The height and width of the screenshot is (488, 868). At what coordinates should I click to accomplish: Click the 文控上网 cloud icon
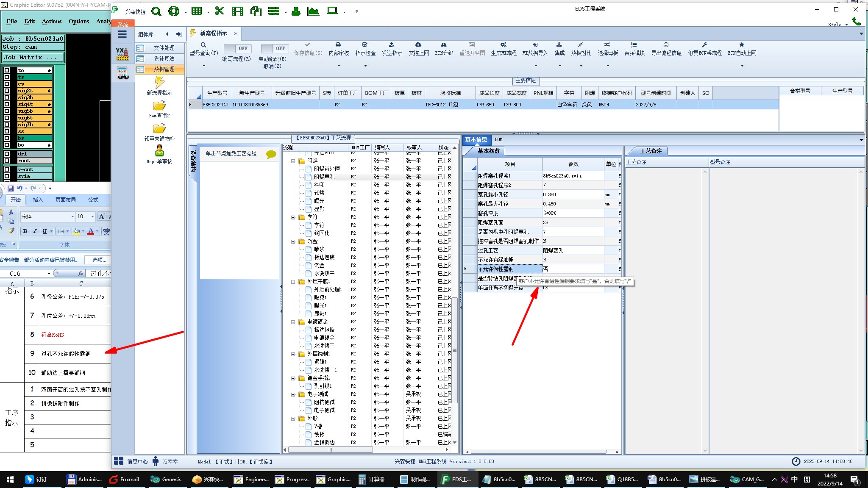pyautogui.click(x=418, y=45)
